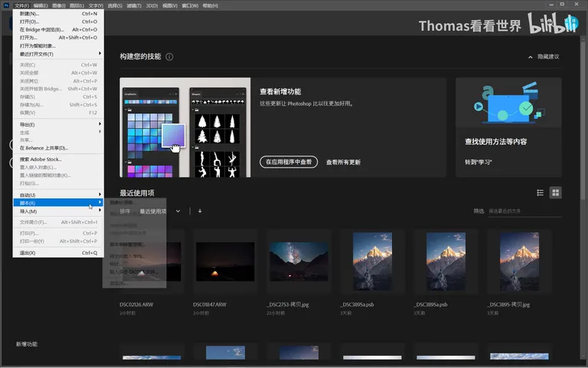Expand the 自动(U) submenu
This screenshot has width=588, height=368.
tap(58, 195)
